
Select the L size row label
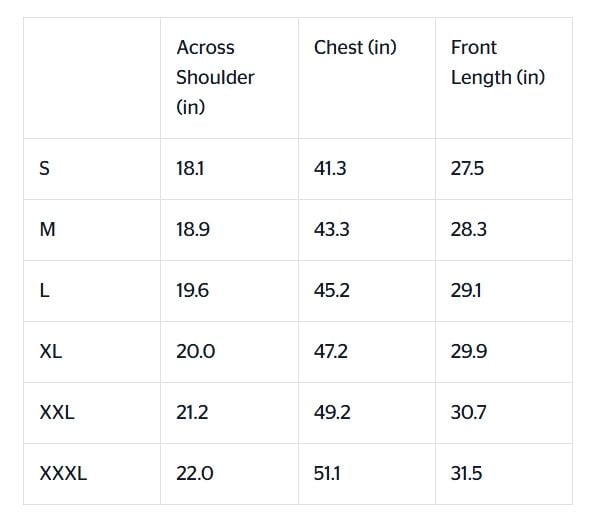click(44, 290)
